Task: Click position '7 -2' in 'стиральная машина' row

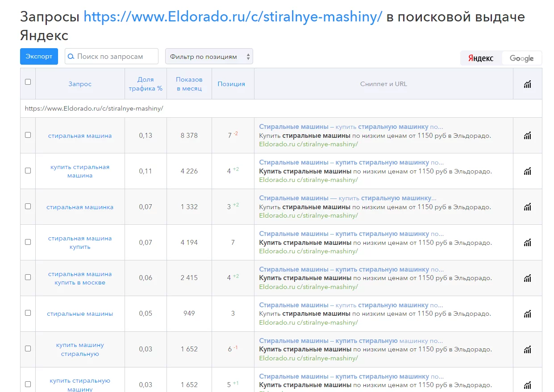Action: point(233,135)
